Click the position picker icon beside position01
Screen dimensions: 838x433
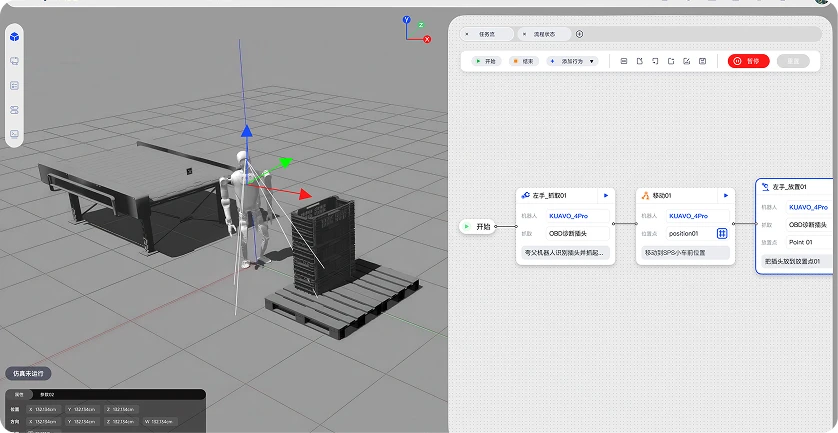pos(722,234)
